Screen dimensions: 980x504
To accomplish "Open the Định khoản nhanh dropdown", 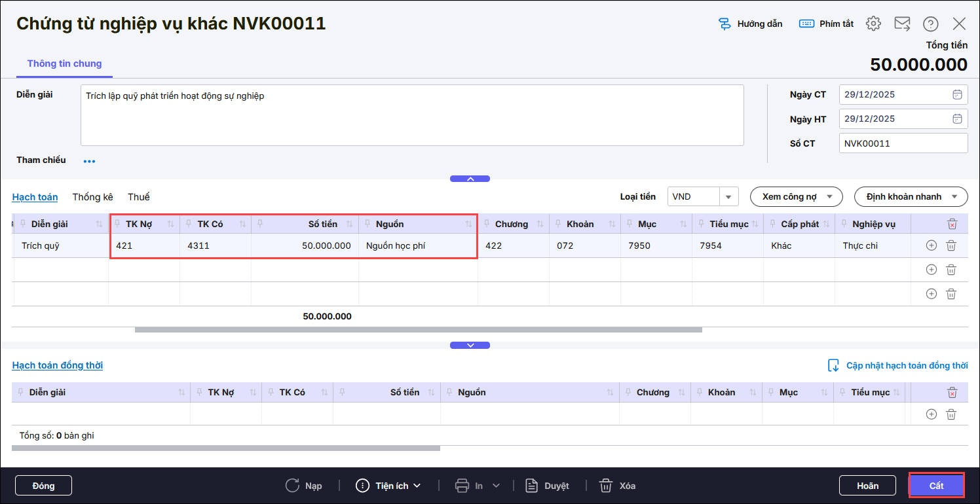I will [911, 196].
